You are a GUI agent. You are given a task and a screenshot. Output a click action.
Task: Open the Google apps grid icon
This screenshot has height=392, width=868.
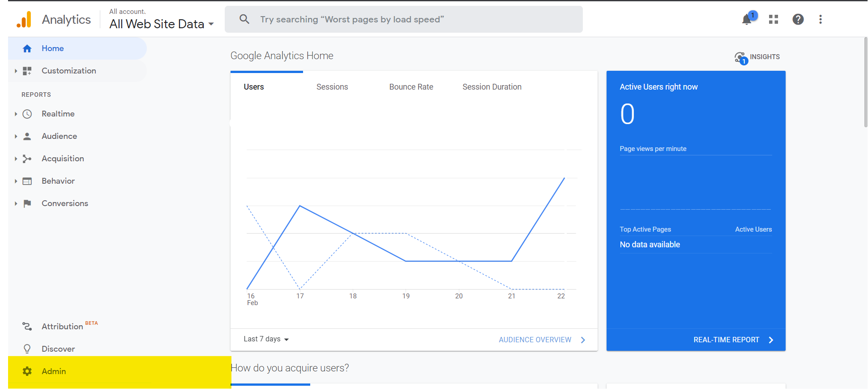click(774, 19)
